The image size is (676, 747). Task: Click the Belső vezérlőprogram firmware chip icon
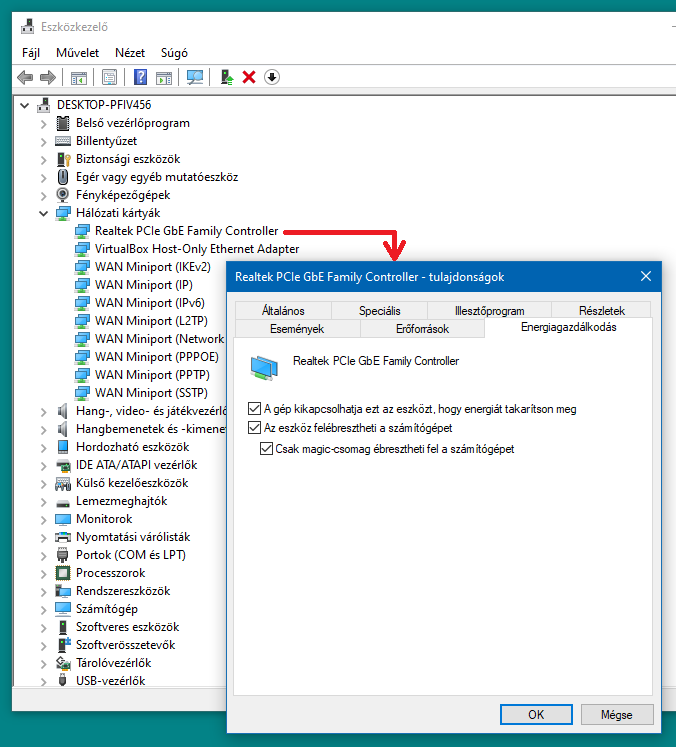pos(62,123)
